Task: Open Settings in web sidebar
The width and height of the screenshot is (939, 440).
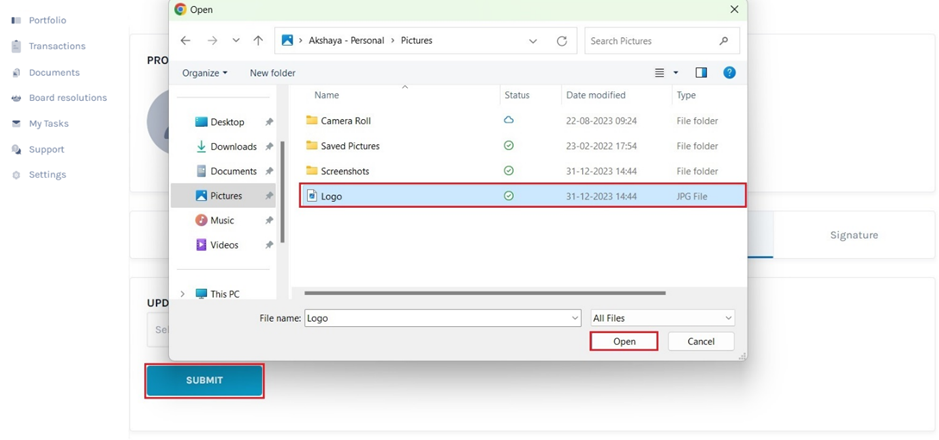Action: click(47, 175)
